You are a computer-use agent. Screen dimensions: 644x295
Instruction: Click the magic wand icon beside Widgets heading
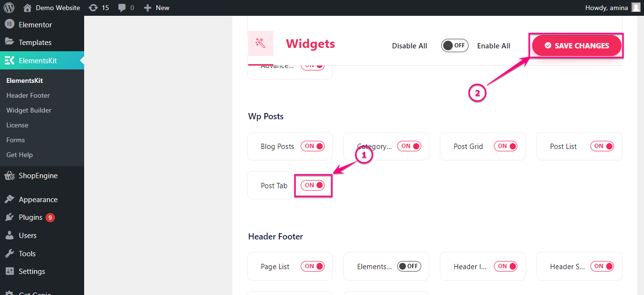click(x=261, y=43)
